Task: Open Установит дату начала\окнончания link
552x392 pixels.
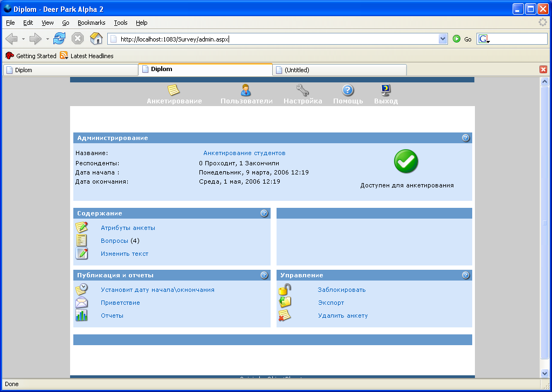Action: [x=157, y=290]
